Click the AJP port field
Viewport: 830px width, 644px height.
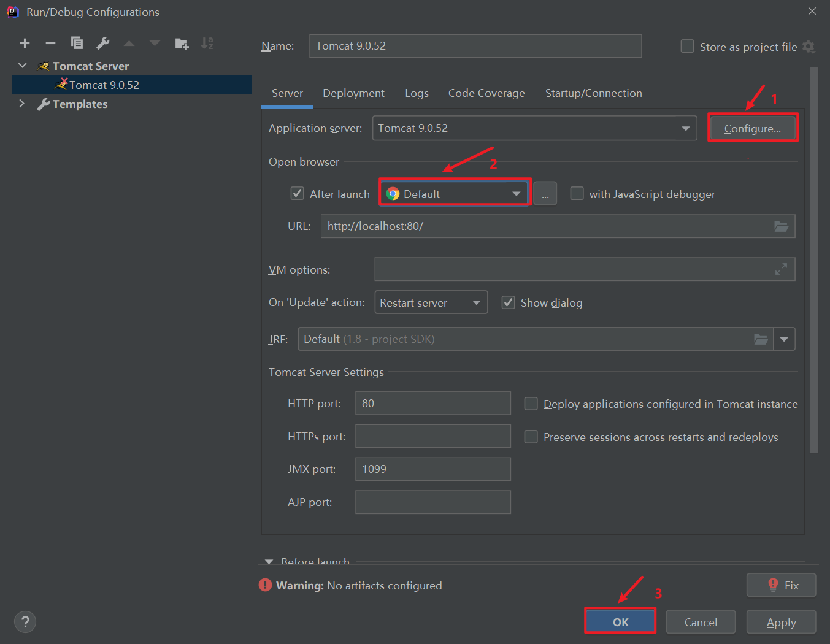coord(433,502)
